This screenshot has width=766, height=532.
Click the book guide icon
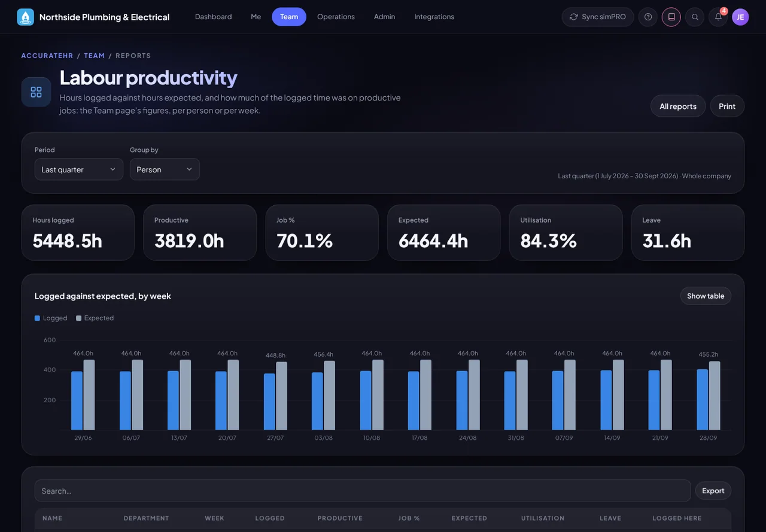pos(671,17)
